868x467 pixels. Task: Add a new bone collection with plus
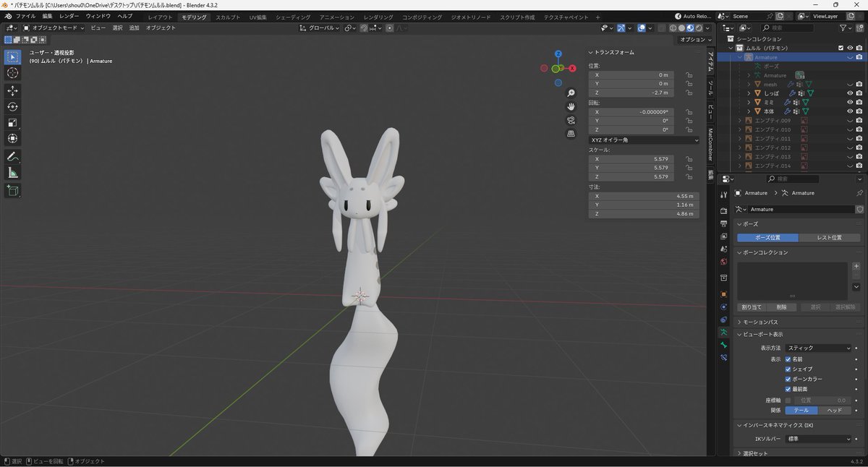pyautogui.click(x=856, y=266)
